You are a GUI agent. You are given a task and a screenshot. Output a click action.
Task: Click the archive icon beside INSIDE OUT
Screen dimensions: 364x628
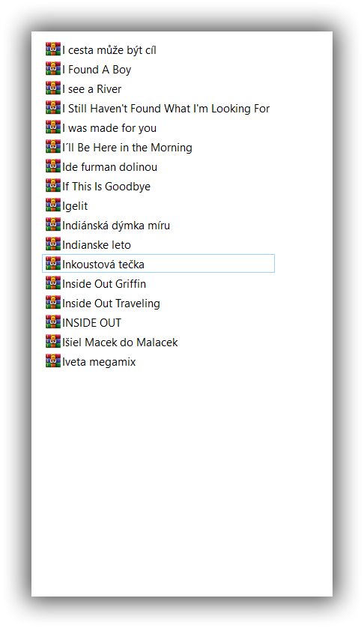(x=53, y=322)
